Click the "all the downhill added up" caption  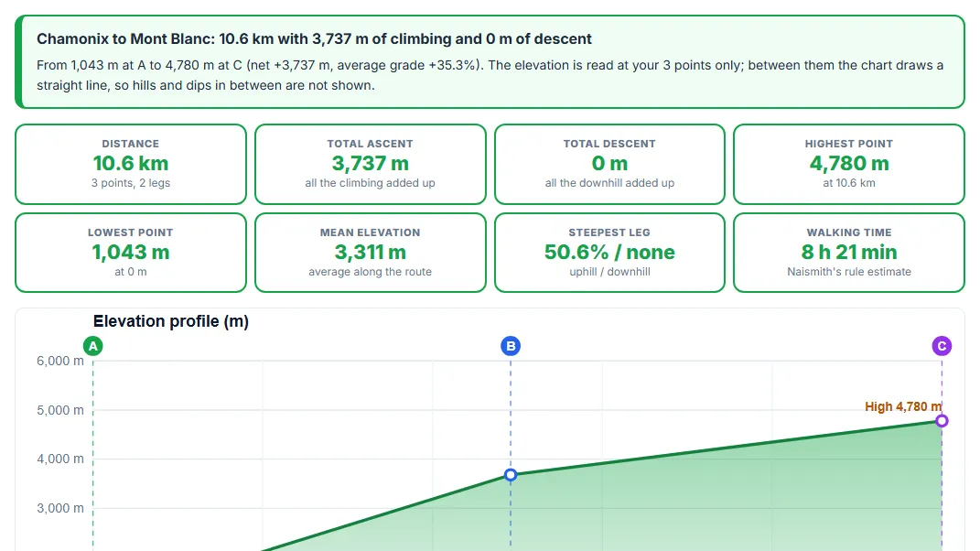click(x=609, y=183)
